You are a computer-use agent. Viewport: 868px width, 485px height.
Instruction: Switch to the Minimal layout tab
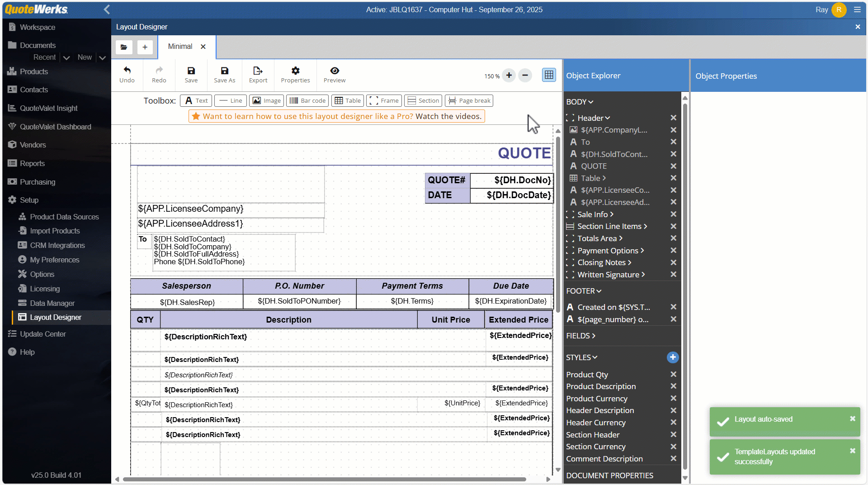coord(180,47)
